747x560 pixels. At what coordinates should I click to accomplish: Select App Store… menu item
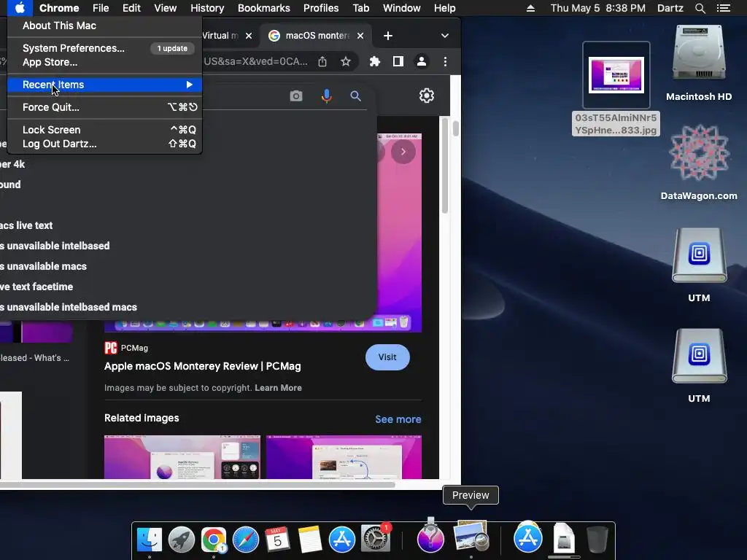[105, 62]
